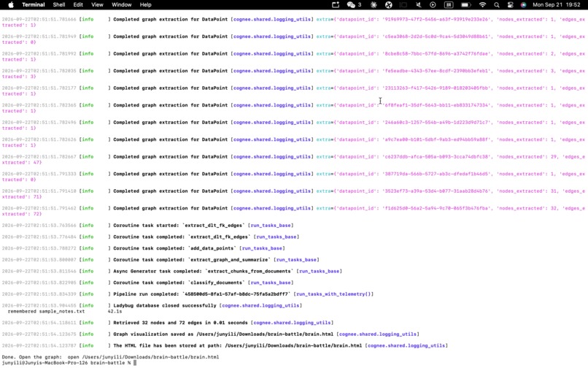588x368 pixels.
Task: Open the Terminal app menu
Action: 34,5
